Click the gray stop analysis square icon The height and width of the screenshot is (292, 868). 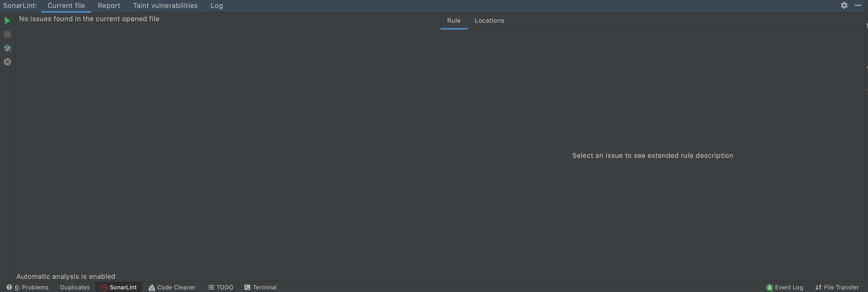click(7, 34)
